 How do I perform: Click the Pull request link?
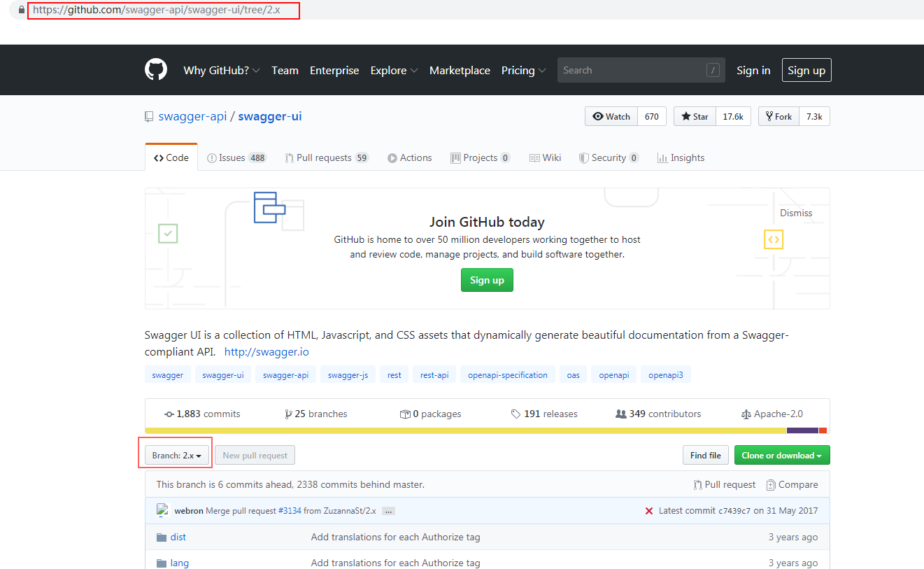click(x=725, y=484)
